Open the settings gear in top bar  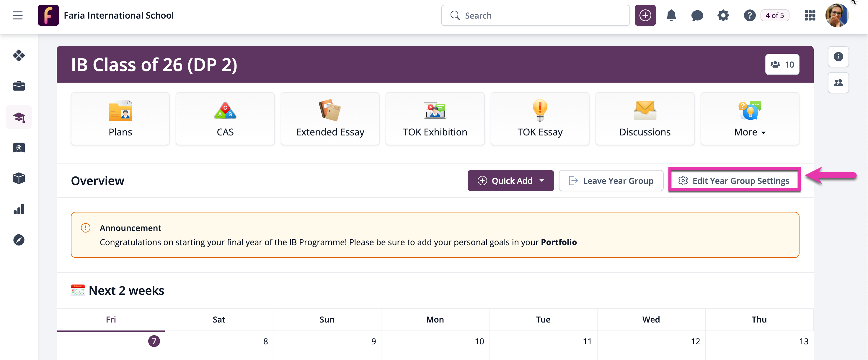click(723, 15)
